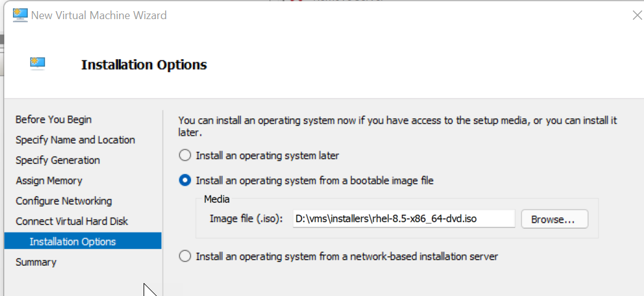Screen dimensions: 644x296
Task: Switch to the Assign Memory step
Action: (x=49, y=181)
